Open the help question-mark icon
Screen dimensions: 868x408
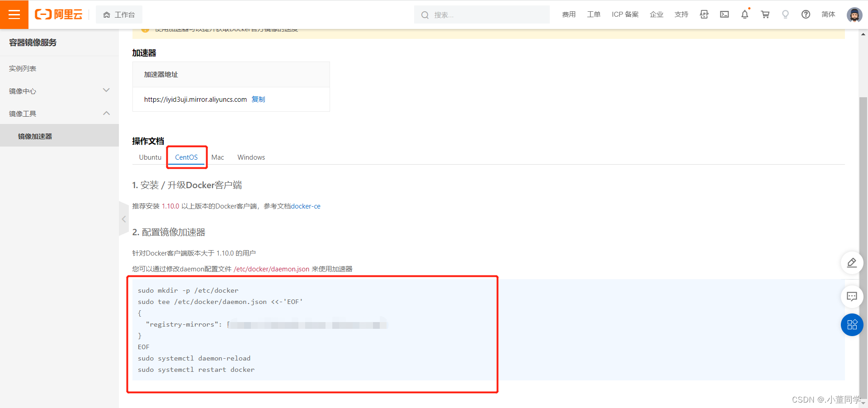point(806,14)
